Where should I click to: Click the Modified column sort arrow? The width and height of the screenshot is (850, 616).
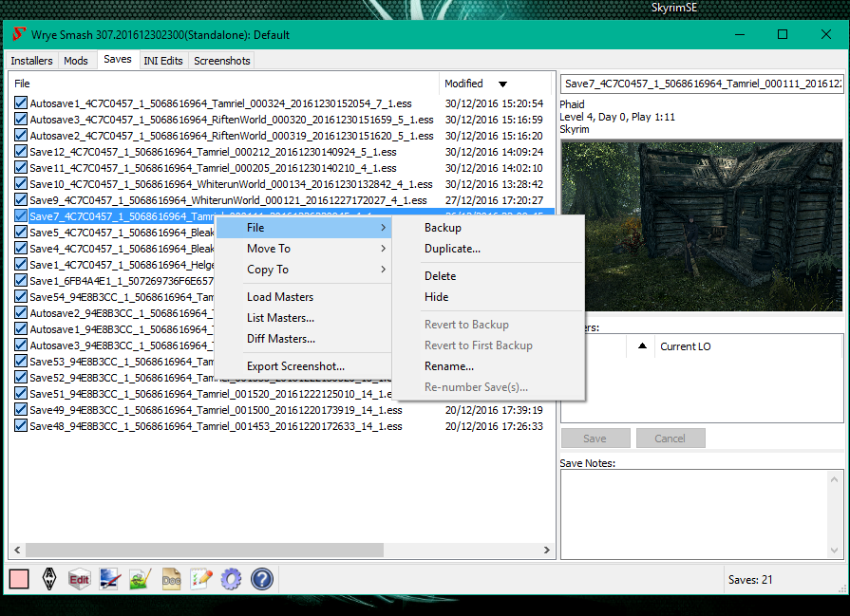pyautogui.click(x=502, y=84)
